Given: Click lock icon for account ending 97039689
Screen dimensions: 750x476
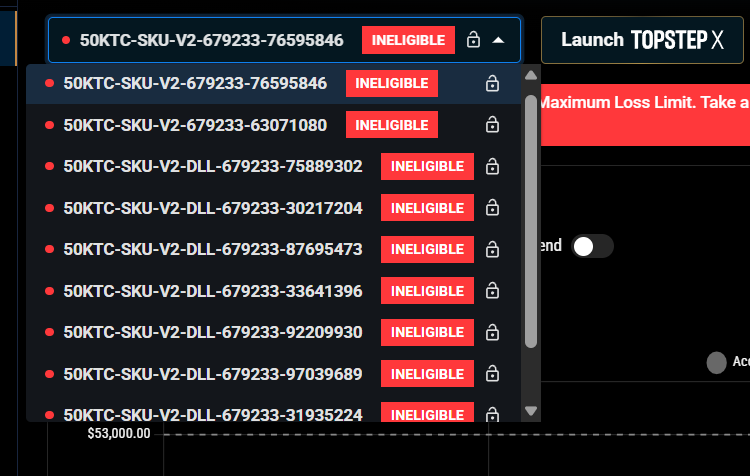Looking at the screenshot, I should [x=492, y=373].
